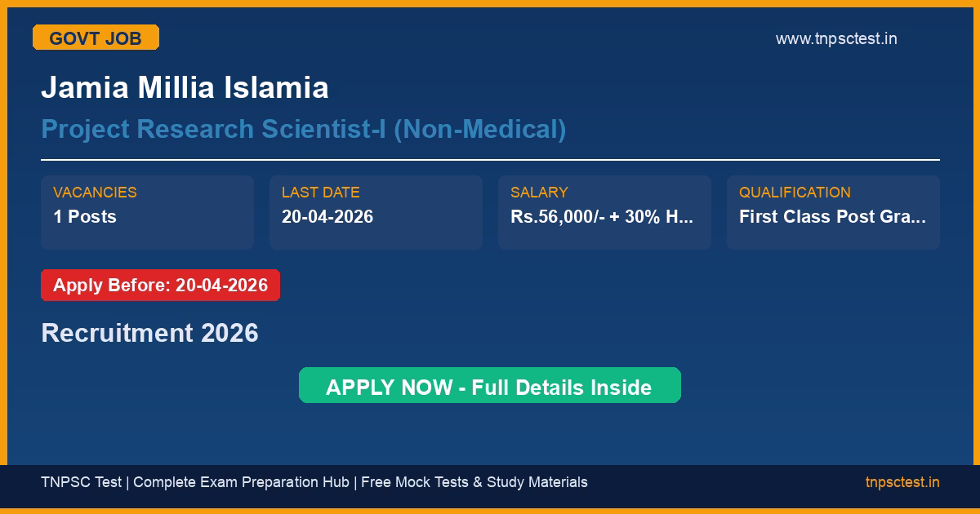Click TNPSC Test in the footer
Image resolution: width=980 pixels, height=514 pixels.
pos(81,482)
